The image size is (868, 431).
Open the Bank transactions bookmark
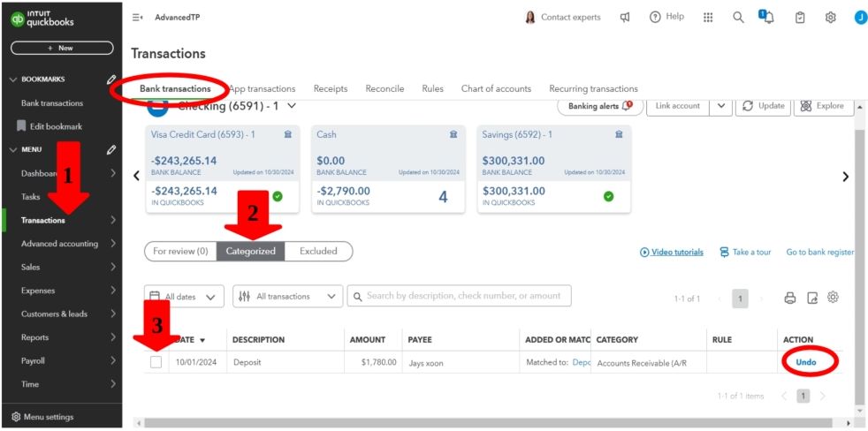(x=52, y=103)
